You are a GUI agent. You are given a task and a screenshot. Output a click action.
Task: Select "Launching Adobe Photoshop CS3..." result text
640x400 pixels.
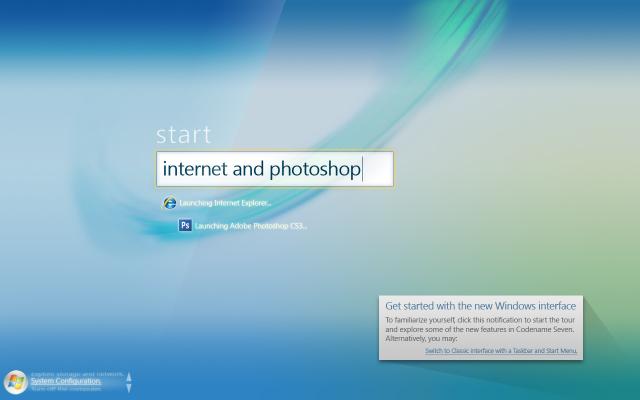pyautogui.click(x=251, y=226)
